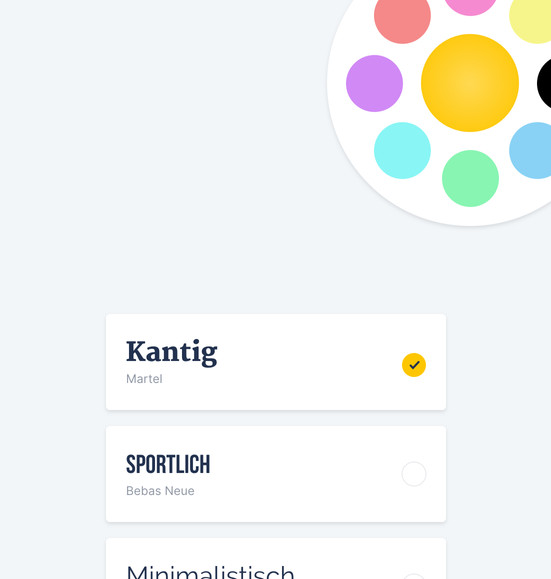Pick the mint green color circle
This screenshot has width=551, height=579.
(x=470, y=178)
